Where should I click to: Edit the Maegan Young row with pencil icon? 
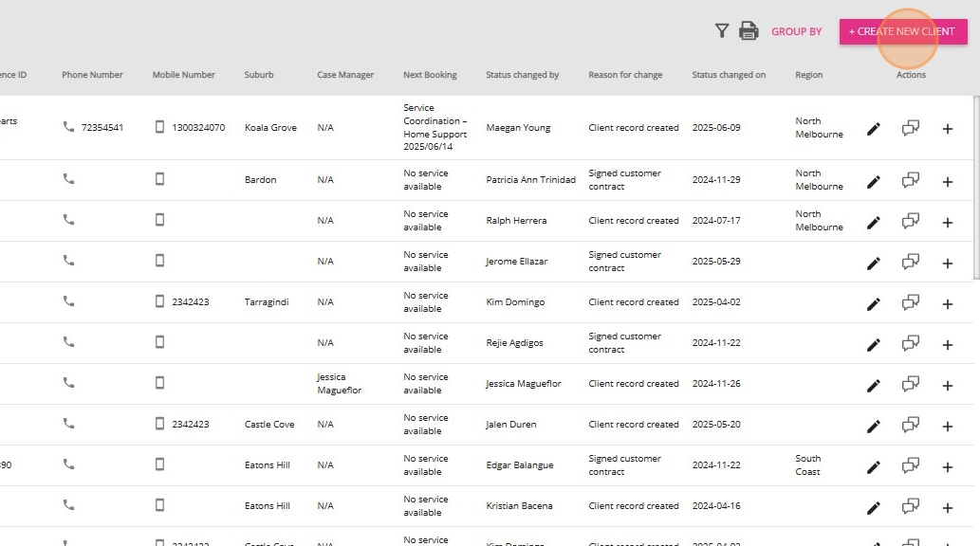[874, 129]
